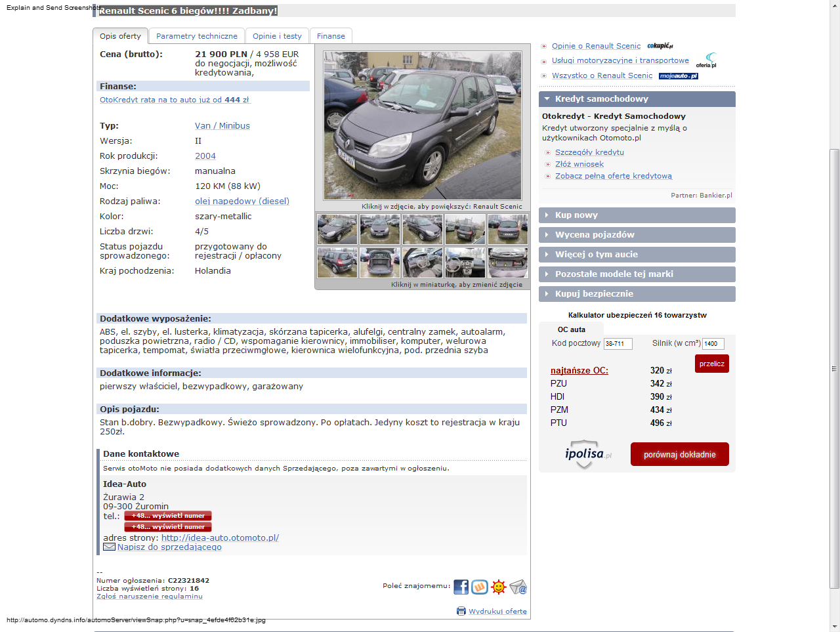Click the Idea-Auto dealer name
Image resolution: width=840 pixels, height=632 pixels.
[125, 484]
